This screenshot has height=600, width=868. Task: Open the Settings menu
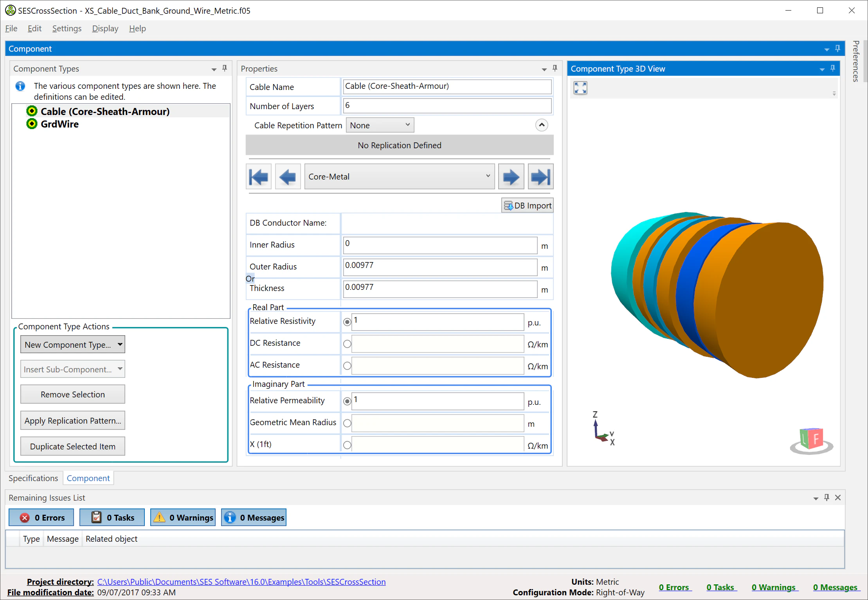(x=67, y=28)
